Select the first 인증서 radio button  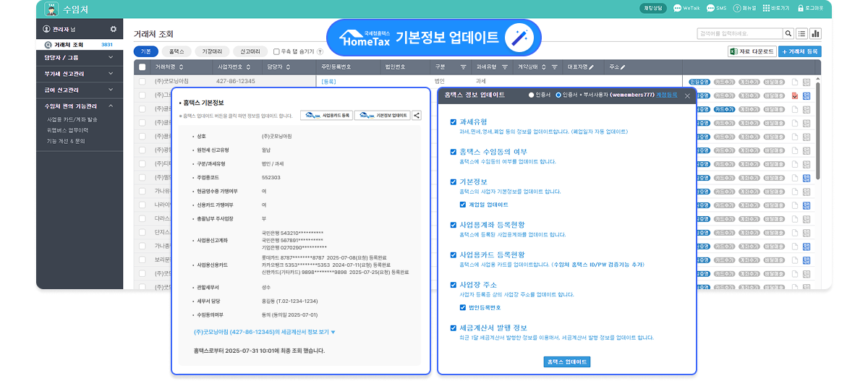tap(532, 95)
